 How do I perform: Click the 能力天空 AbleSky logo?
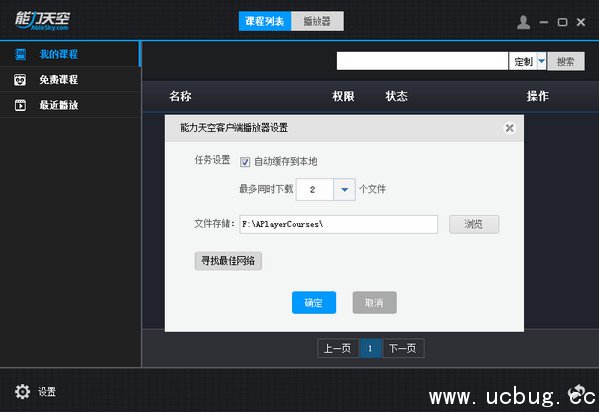42,20
